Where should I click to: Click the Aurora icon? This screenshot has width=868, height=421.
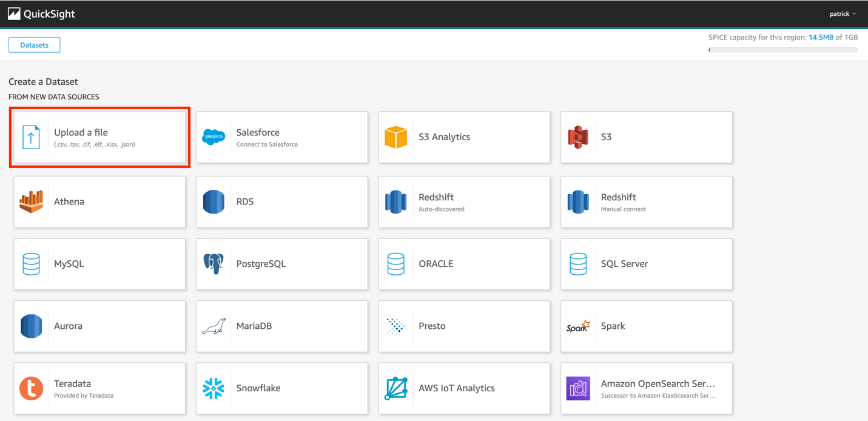[31, 326]
